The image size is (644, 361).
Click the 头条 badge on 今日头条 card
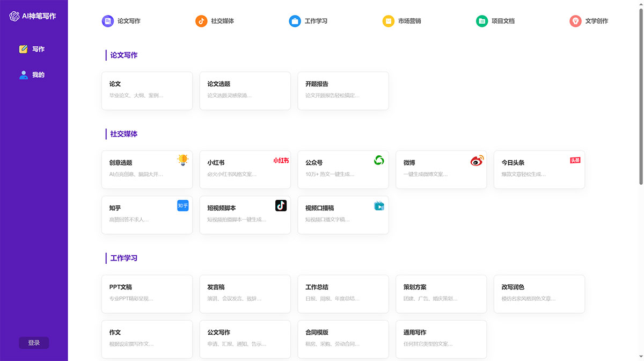pos(575,159)
